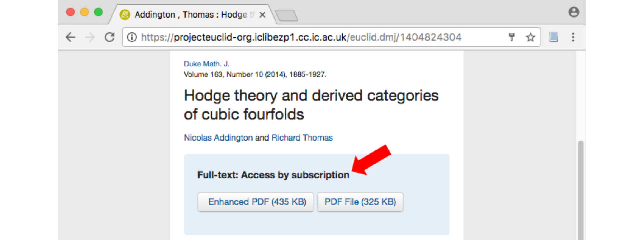Download the PDF File (325 KB)
This screenshot has height=240, width=644.
360,202
